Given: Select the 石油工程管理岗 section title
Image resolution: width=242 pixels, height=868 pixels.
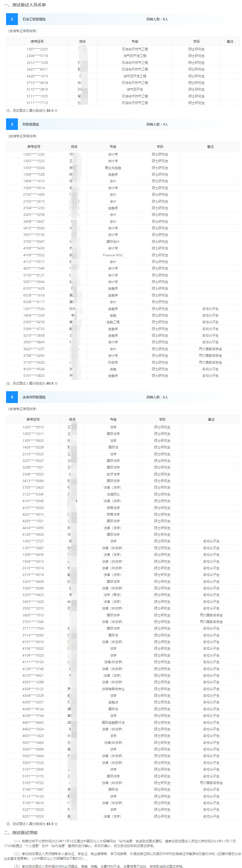Looking at the screenshot, I should point(34,19).
